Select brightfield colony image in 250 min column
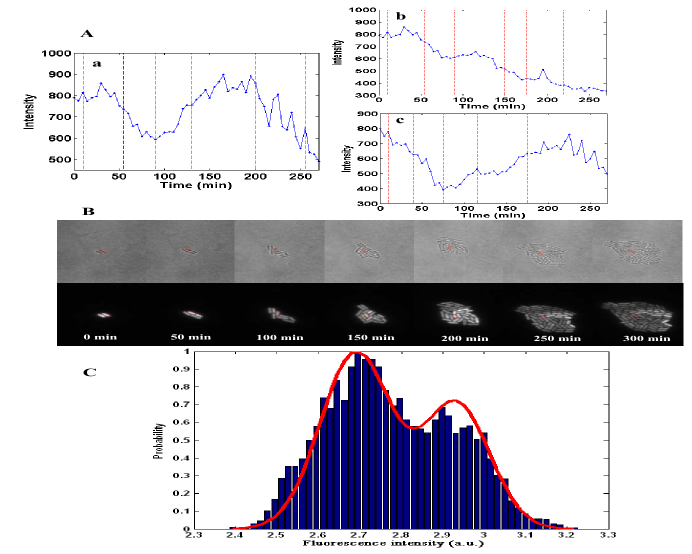This screenshot has width=692, height=554. [542, 254]
